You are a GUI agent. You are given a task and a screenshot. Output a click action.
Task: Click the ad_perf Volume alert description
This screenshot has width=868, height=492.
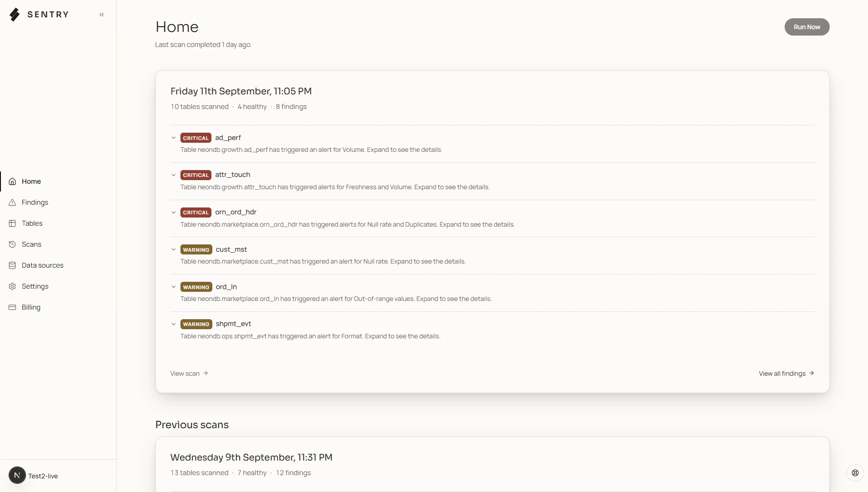point(311,150)
